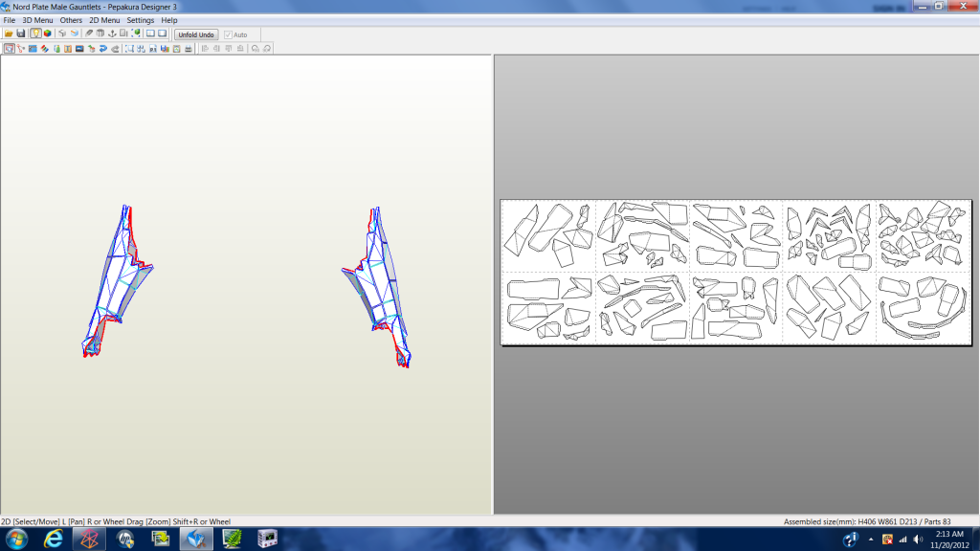Click the unfolded pattern sheets in 2D view

point(736,272)
